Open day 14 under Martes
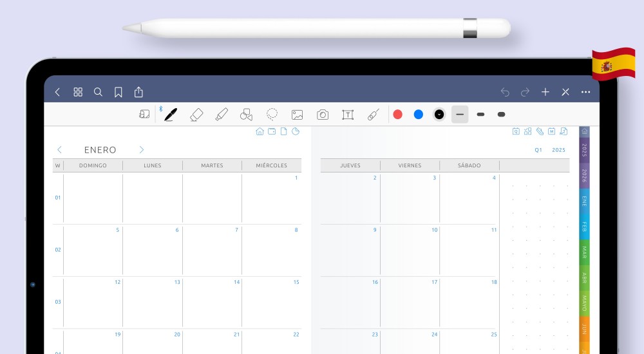644x354 pixels. (236, 282)
